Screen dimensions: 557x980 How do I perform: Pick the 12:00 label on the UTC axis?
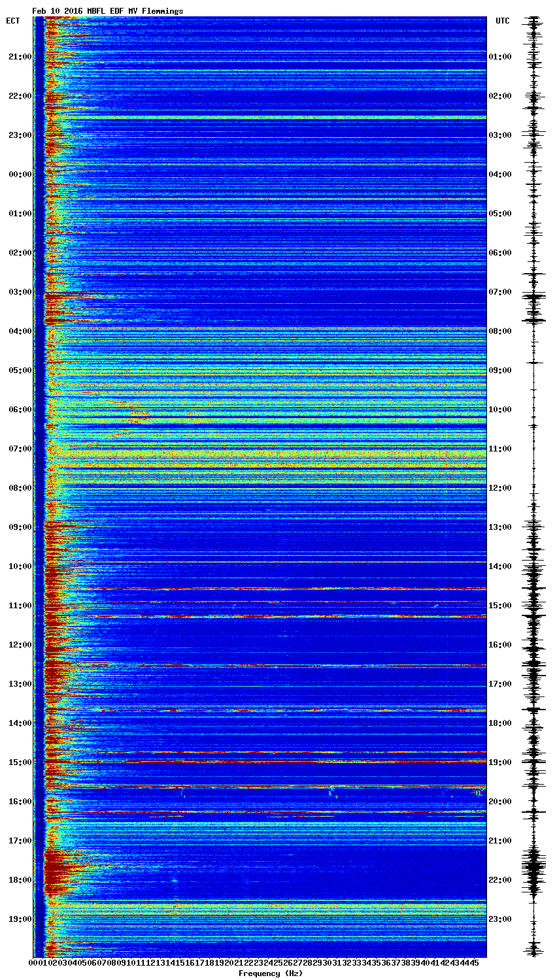(500, 488)
